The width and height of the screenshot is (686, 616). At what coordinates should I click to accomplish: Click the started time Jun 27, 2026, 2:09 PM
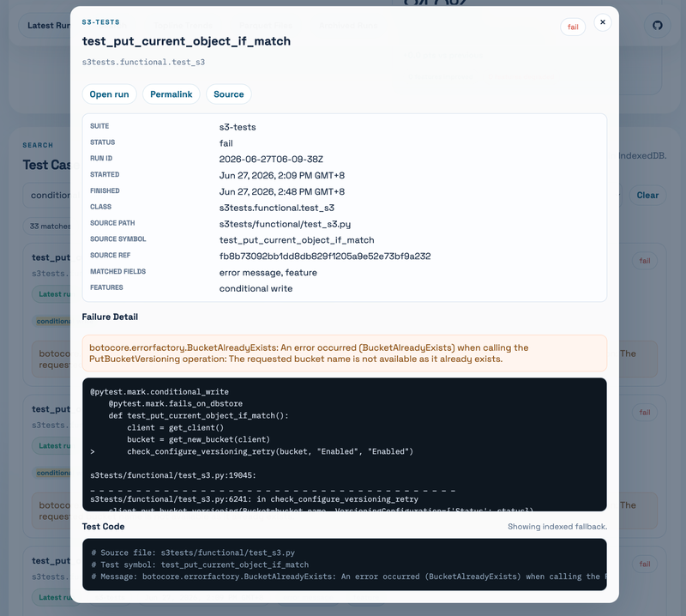(282, 176)
